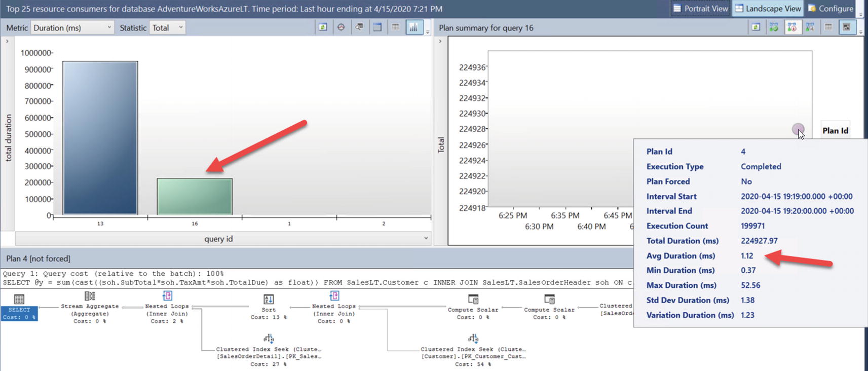The image size is (868, 371).
Task: Select the green bar for query 16
Action: (x=195, y=197)
